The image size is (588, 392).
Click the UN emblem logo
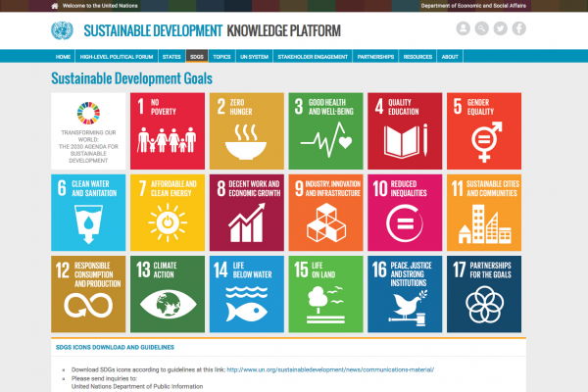tap(62, 30)
